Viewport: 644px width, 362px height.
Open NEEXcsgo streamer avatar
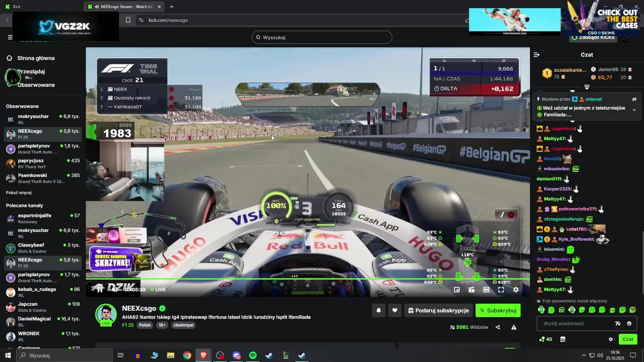point(106,315)
